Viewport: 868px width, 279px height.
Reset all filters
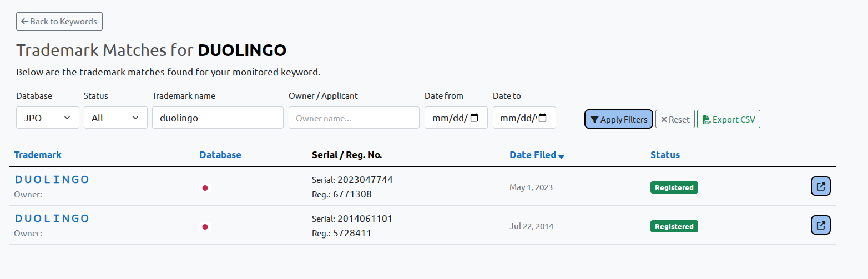pos(675,119)
